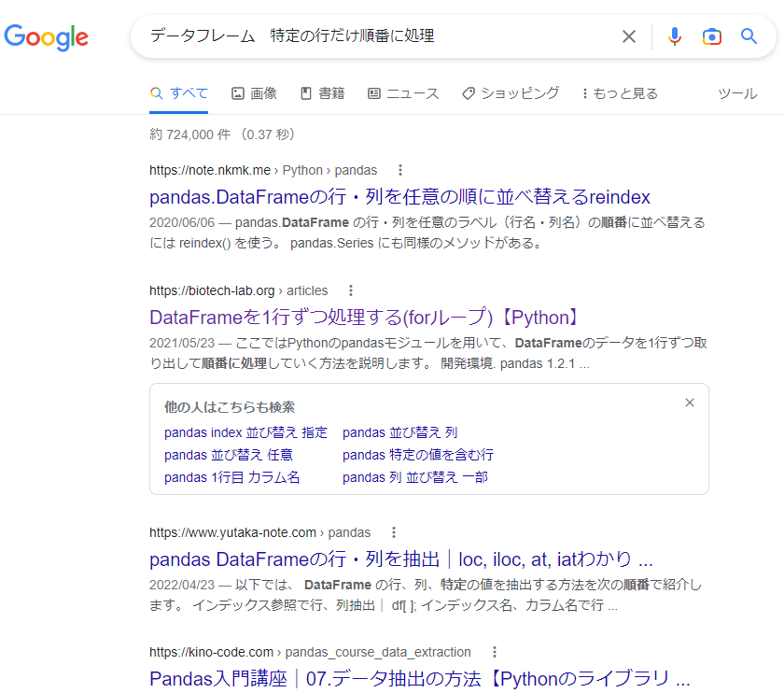This screenshot has height=693, width=784.
Task: Switch to the 書籍 tab
Action: [323, 93]
